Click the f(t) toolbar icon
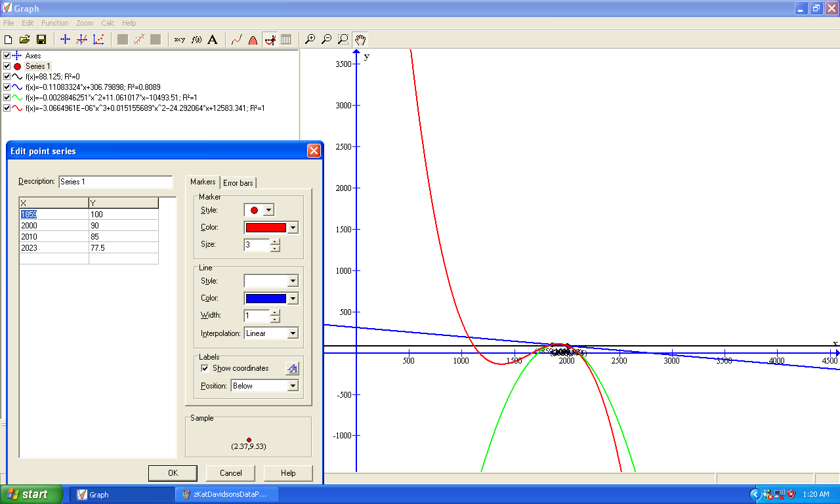The height and width of the screenshot is (504, 840). [x=196, y=39]
